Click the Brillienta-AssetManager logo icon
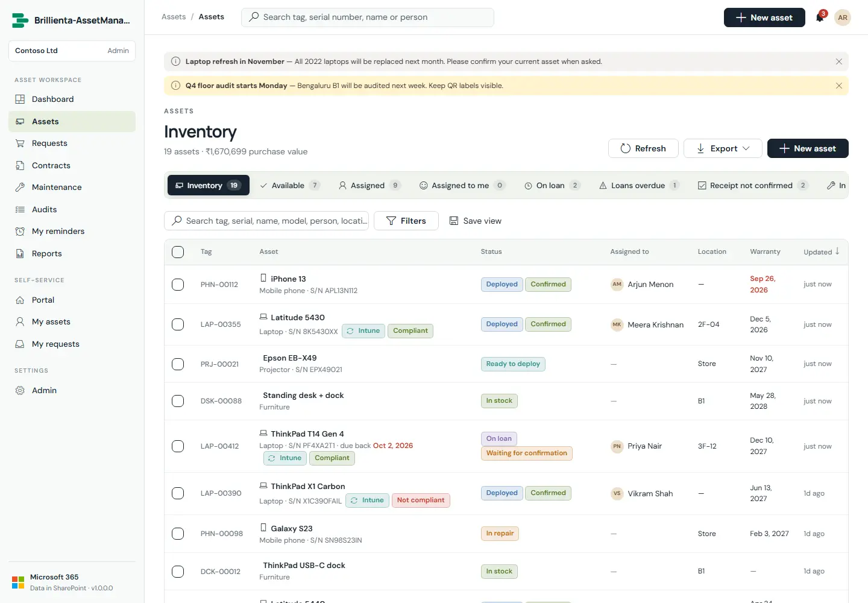868x603 pixels. pos(20,21)
